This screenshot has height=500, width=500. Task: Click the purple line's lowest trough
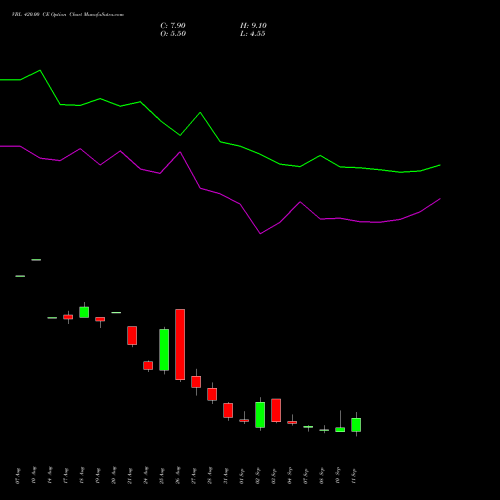coord(260,234)
